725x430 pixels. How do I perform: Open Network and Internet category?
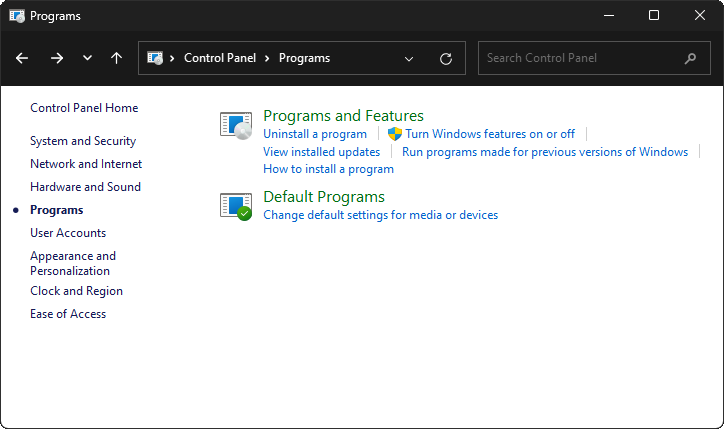[x=86, y=164]
